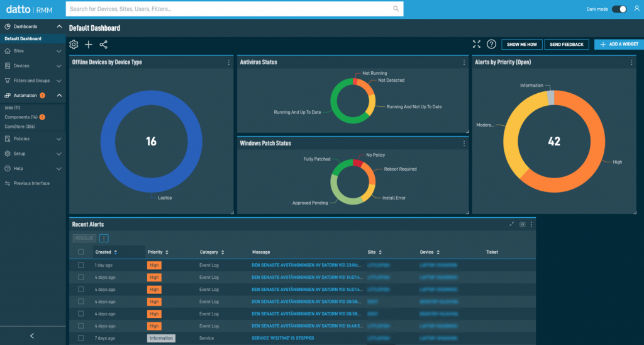Click the SHOW ME HOW button
Image resolution: width=644 pixels, height=345 pixels.
[521, 45]
